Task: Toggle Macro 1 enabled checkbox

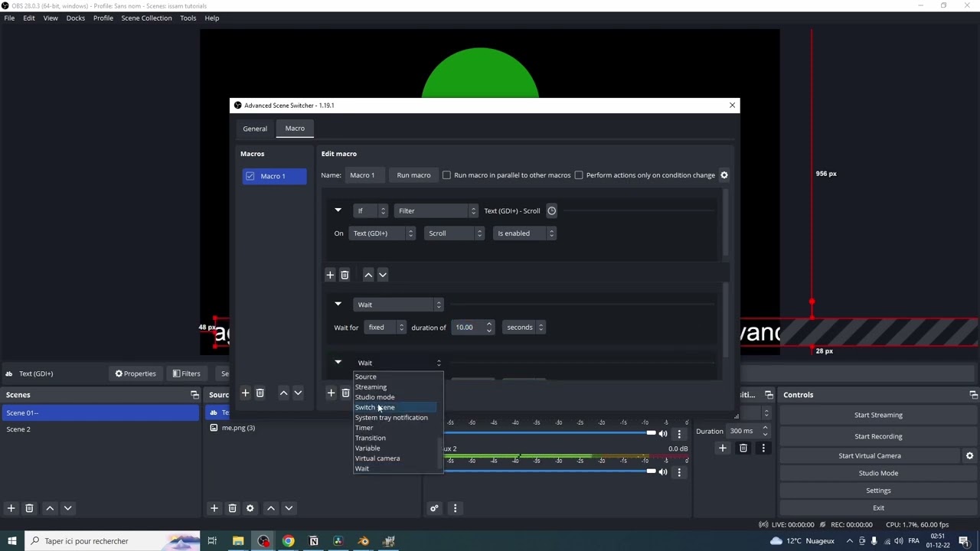Action: [250, 176]
